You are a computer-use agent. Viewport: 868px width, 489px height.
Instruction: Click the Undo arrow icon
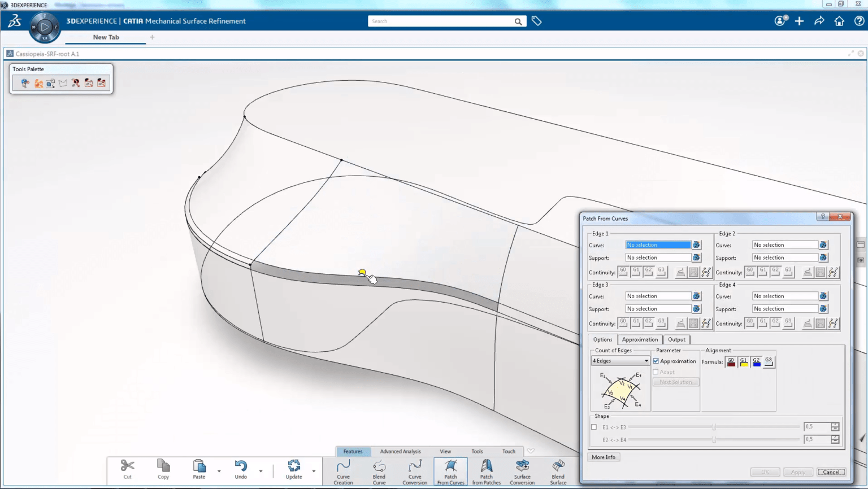pyautogui.click(x=241, y=466)
